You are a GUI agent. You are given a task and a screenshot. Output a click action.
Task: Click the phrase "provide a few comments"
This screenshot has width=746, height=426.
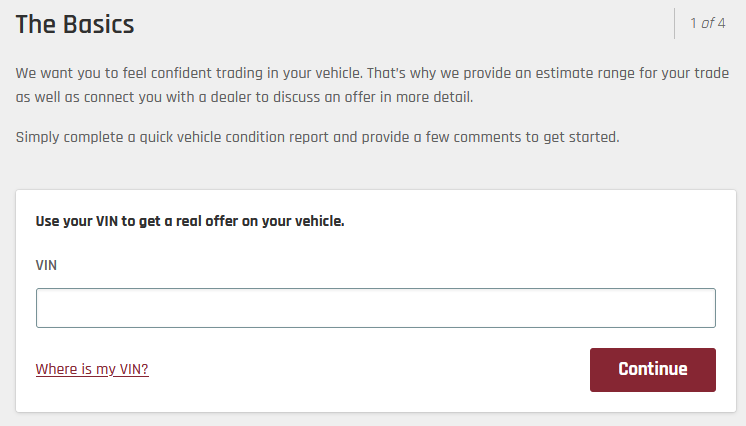coord(456,136)
